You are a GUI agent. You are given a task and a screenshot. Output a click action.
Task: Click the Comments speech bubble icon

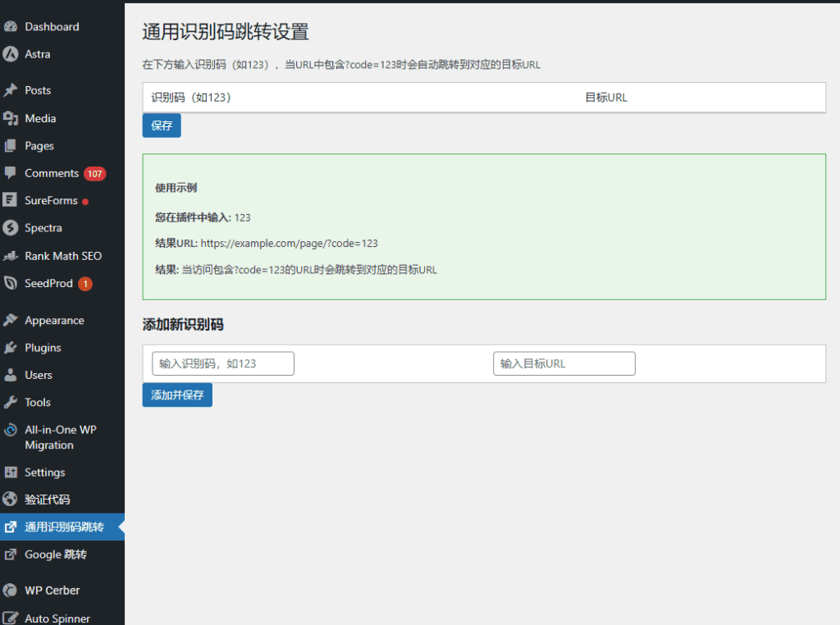(10, 173)
